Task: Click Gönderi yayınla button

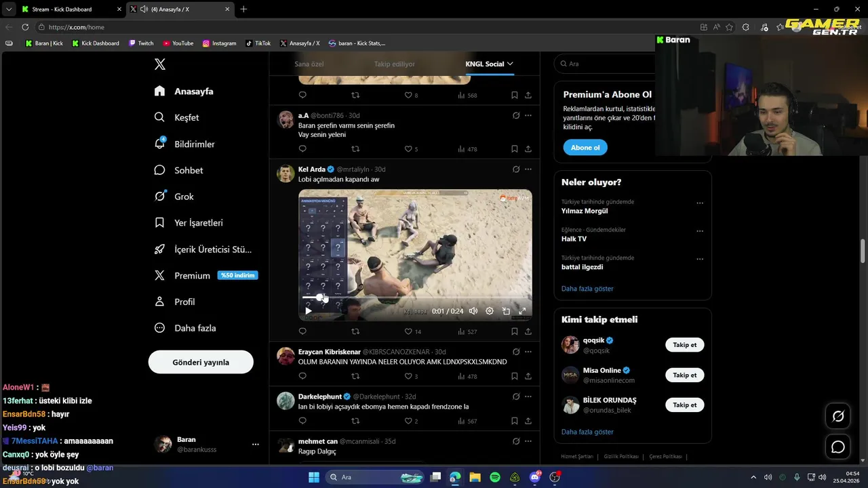Action: [201, 362]
